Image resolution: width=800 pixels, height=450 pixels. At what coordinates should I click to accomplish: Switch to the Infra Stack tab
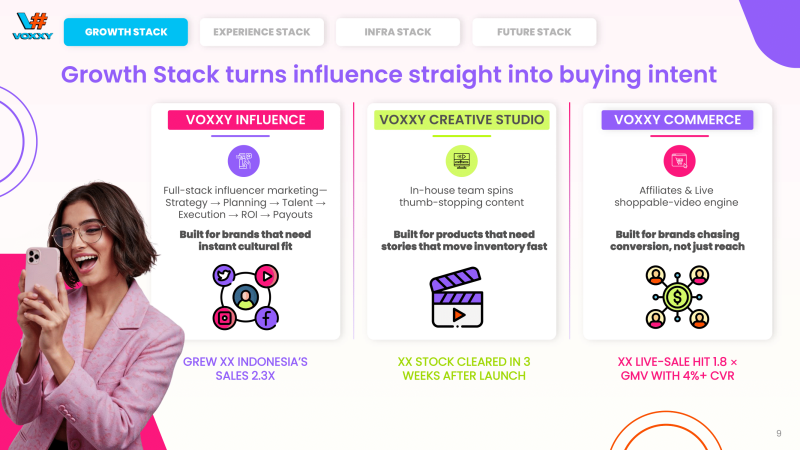tap(397, 32)
